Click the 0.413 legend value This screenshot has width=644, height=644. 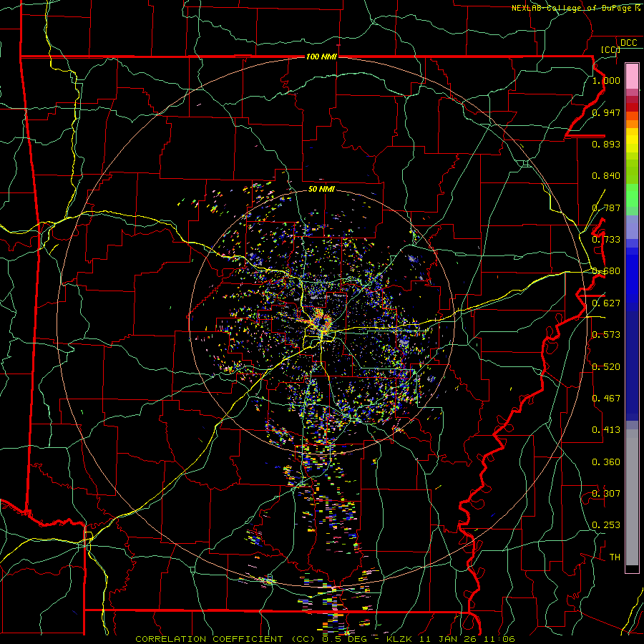(x=606, y=430)
